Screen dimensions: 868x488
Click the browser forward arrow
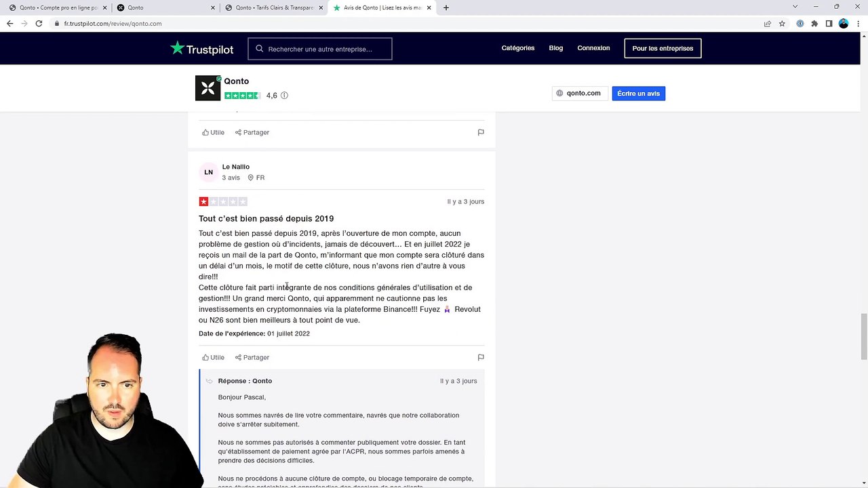(x=24, y=23)
